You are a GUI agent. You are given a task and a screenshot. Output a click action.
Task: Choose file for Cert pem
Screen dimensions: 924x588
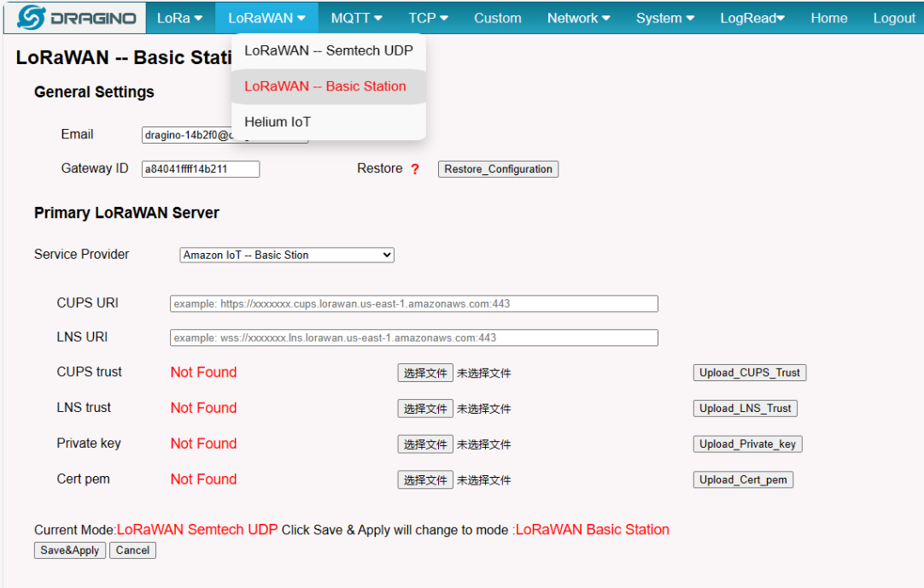point(425,479)
